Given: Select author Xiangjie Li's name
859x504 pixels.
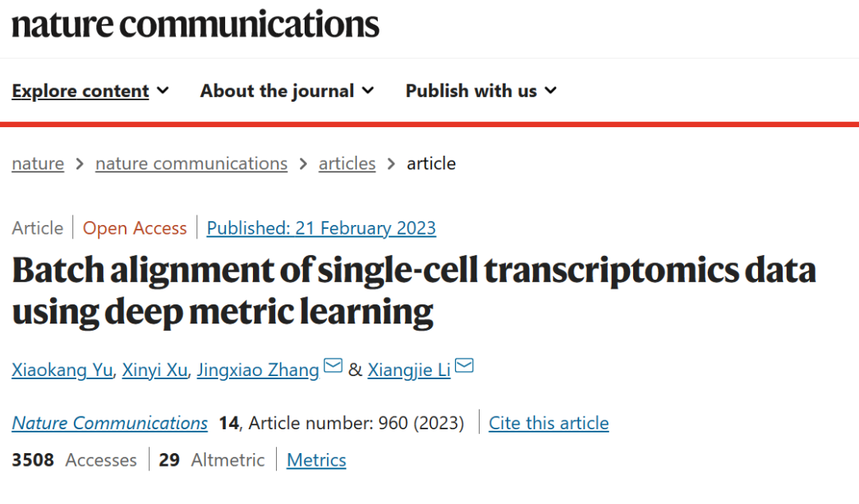Looking at the screenshot, I should [409, 370].
